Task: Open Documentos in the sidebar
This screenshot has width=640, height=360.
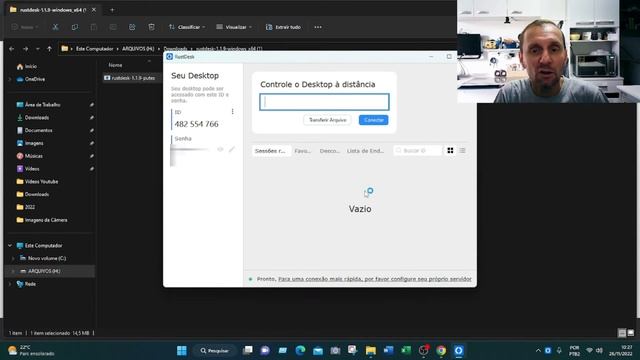Action: [38, 130]
